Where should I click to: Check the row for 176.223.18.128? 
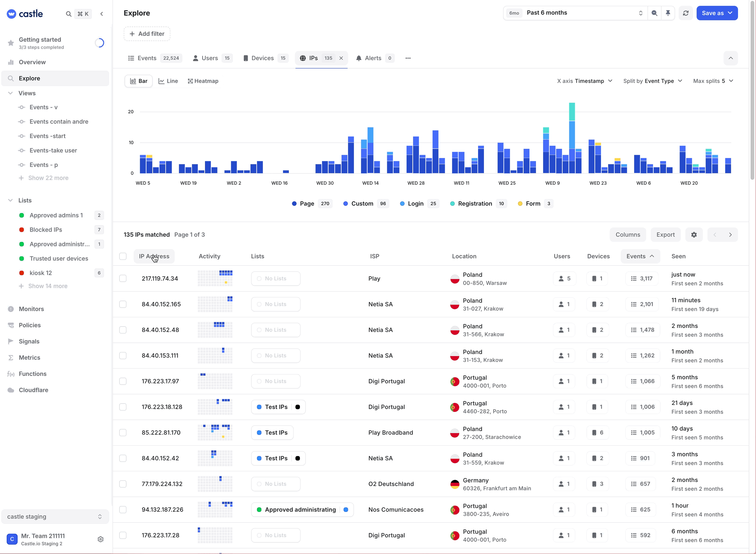(x=123, y=407)
